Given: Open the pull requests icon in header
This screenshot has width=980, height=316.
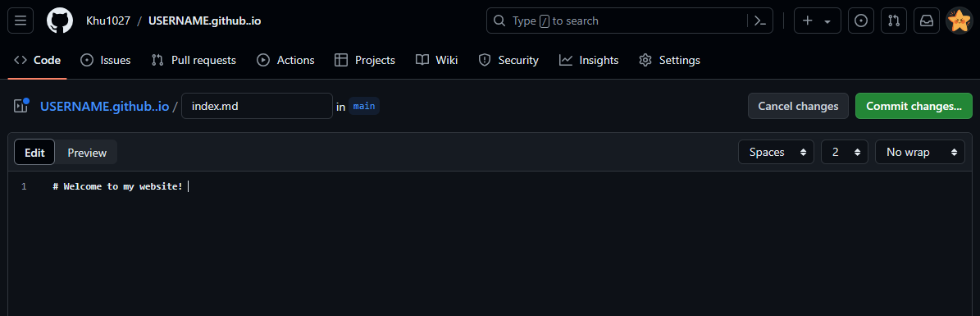Looking at the screenshot, I should [894, 21].
